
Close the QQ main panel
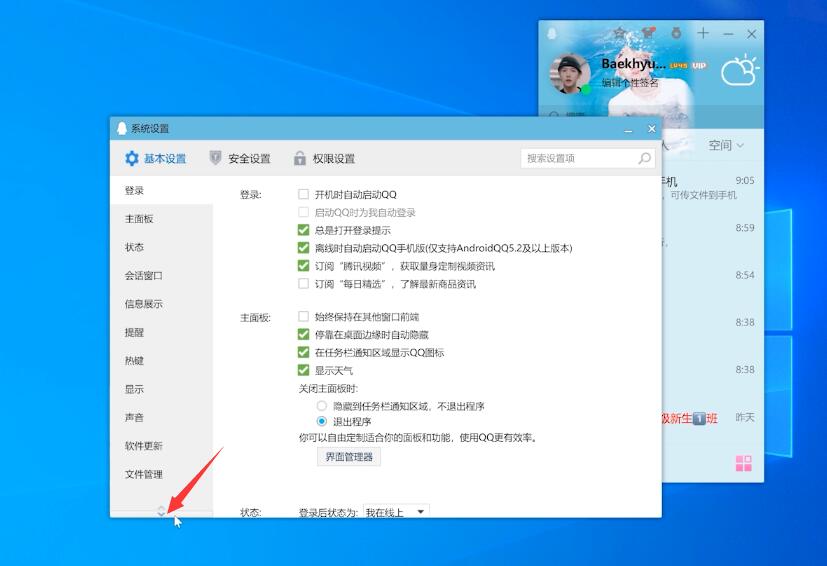[x=752, y=34]
